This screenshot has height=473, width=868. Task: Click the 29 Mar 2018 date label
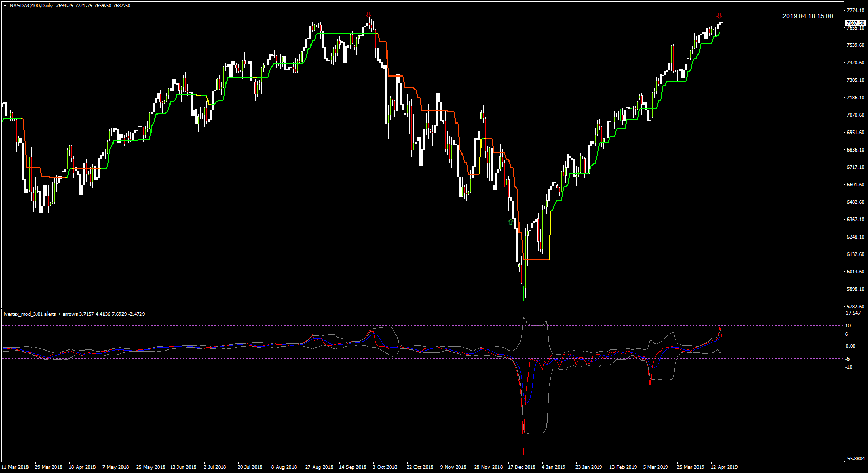pos(49,467)
